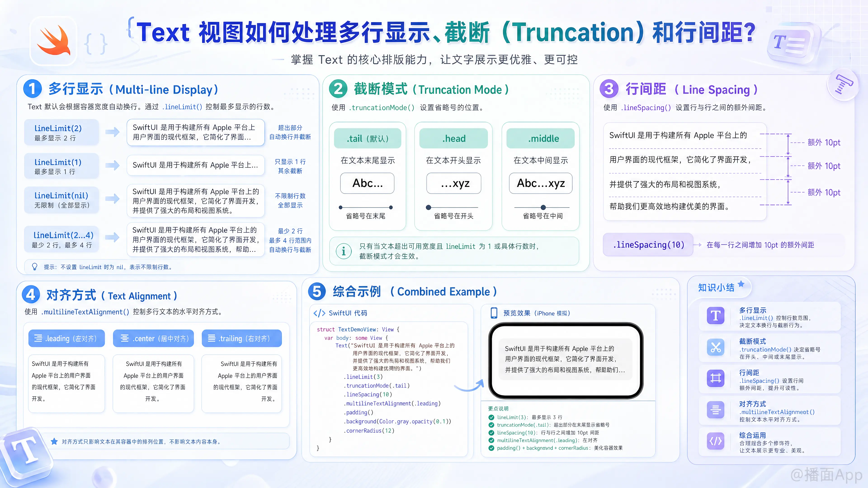The height and width of the screenshot is (488, 868).
Task: Click the '.truncationMode(.tail)' code line
Action: coord(377,386)
